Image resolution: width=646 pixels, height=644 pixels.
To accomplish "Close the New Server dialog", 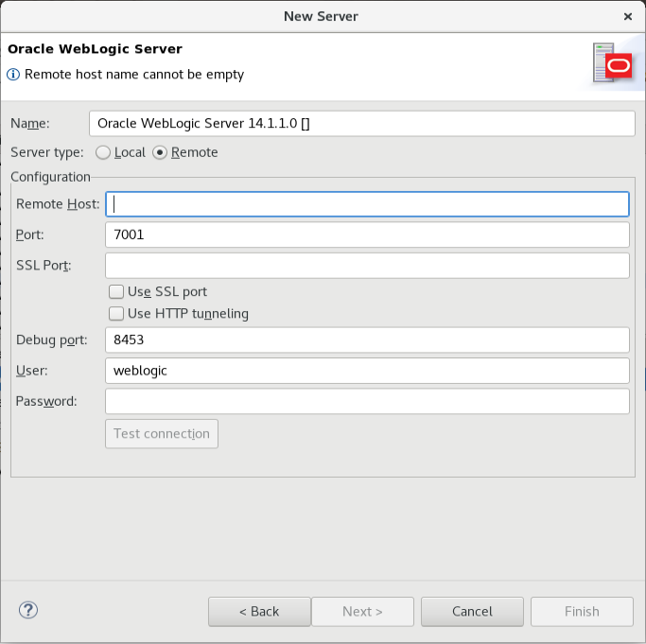I will (628, 16).
